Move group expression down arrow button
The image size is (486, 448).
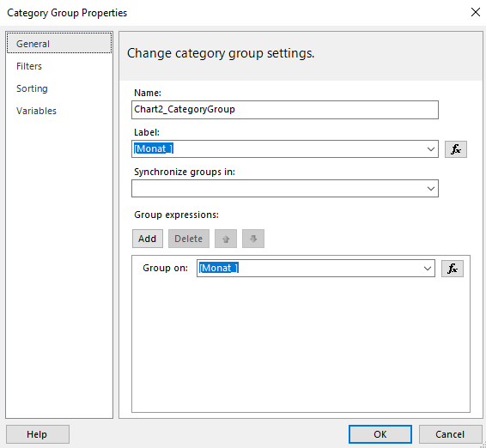tap(253, 239)
